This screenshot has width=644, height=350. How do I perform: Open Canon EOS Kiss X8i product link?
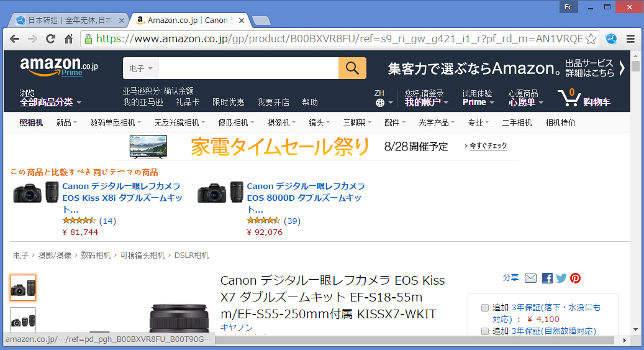click(x=122, y=198)
